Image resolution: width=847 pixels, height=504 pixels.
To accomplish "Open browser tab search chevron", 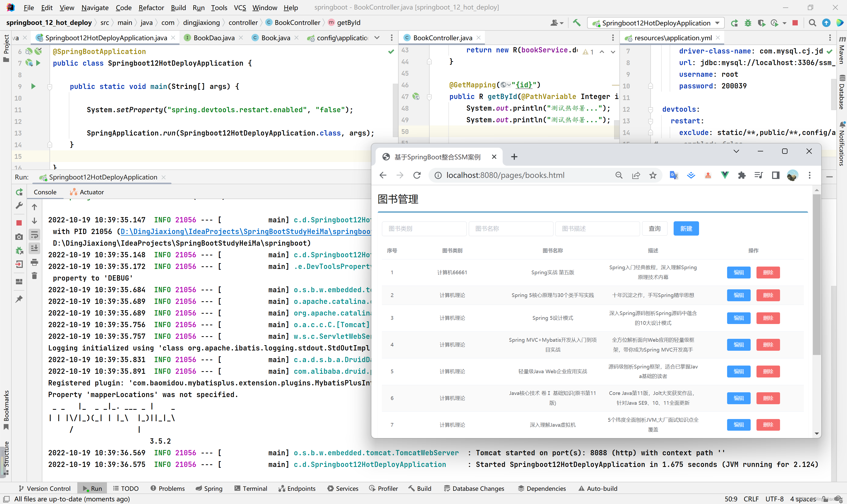I will pos(736,151).
